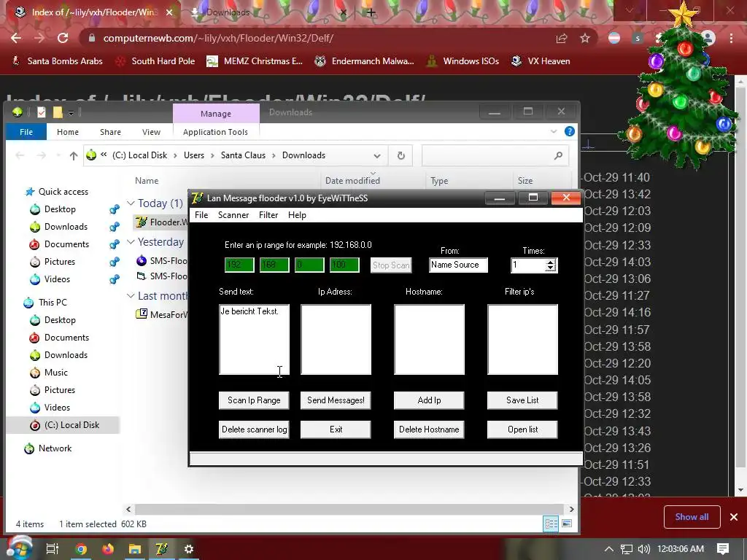Expand the Explorer ribbon chevron
The image size is (747, 560).
click(x=554, y=131)
